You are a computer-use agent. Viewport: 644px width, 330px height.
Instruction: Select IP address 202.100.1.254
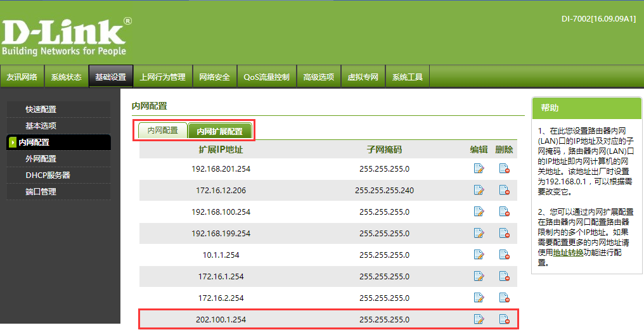click(x=221, y=319)
